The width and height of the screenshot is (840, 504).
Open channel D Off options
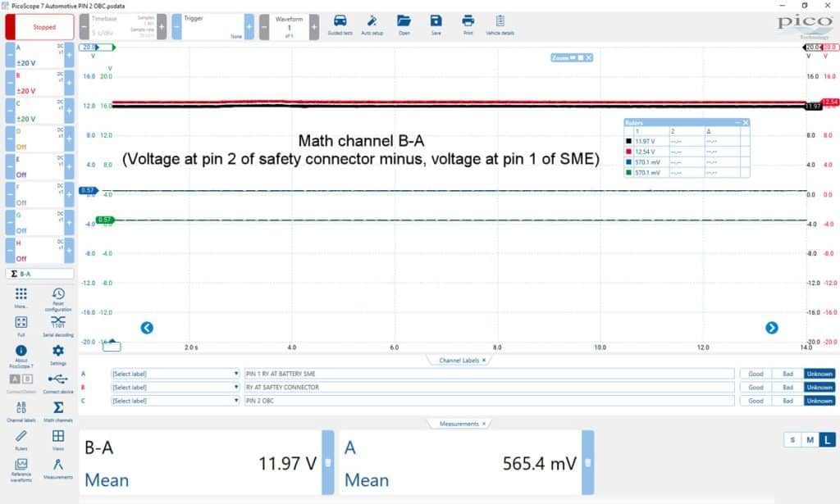click(x=39, y=138)
